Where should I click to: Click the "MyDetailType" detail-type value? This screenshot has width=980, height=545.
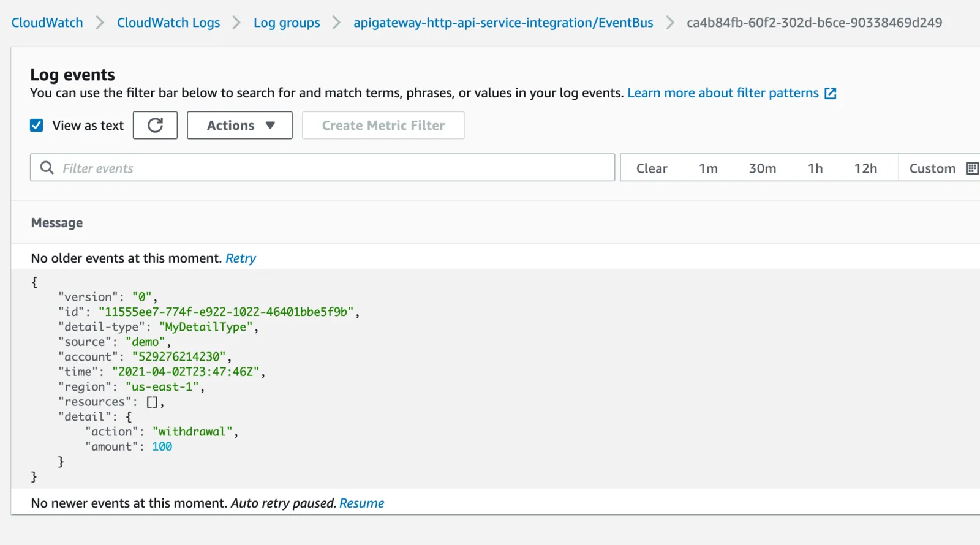coord(206,327)
